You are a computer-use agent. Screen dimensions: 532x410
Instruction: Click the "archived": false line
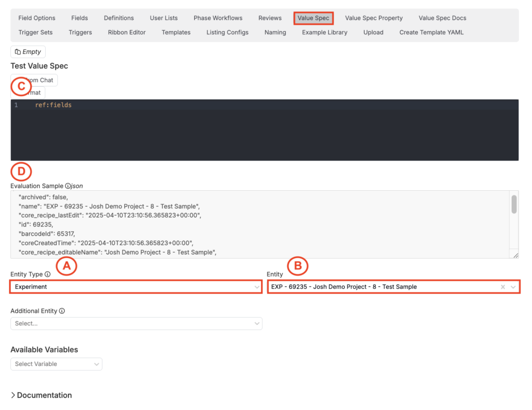(44, 197)
